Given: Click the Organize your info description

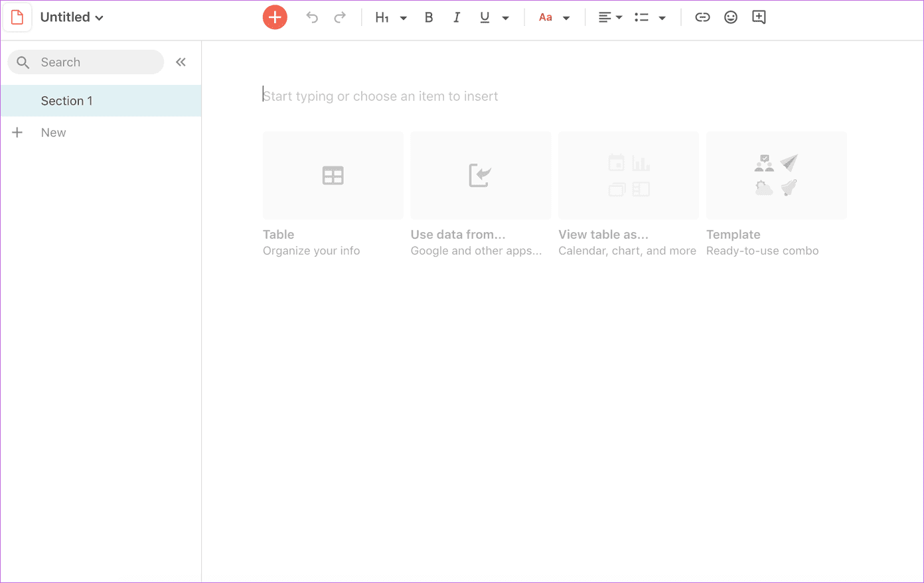Looking at the screenshot, I should pyautogui.click(x=311, y=251).
